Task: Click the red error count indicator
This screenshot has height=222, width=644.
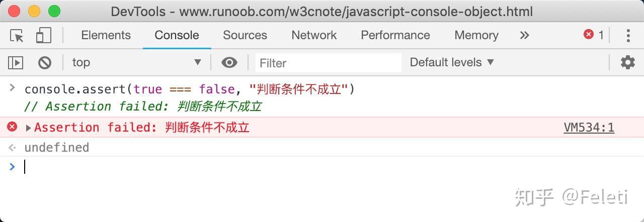Action: point(593,35)
